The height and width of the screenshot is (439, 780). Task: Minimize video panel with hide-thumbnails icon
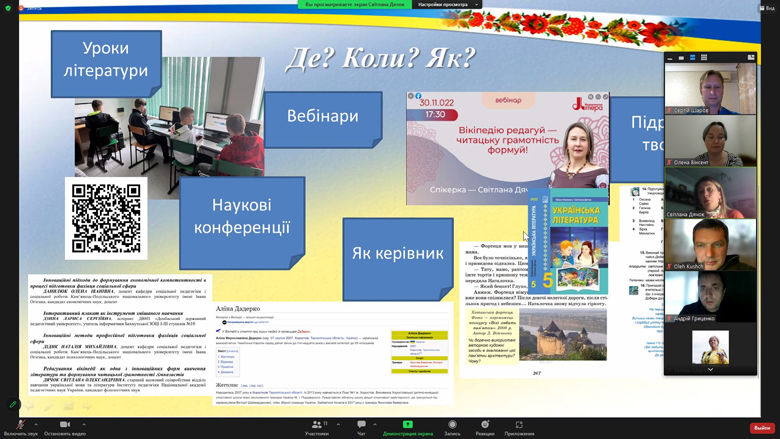pyautogui.click(x=670, y=58)
